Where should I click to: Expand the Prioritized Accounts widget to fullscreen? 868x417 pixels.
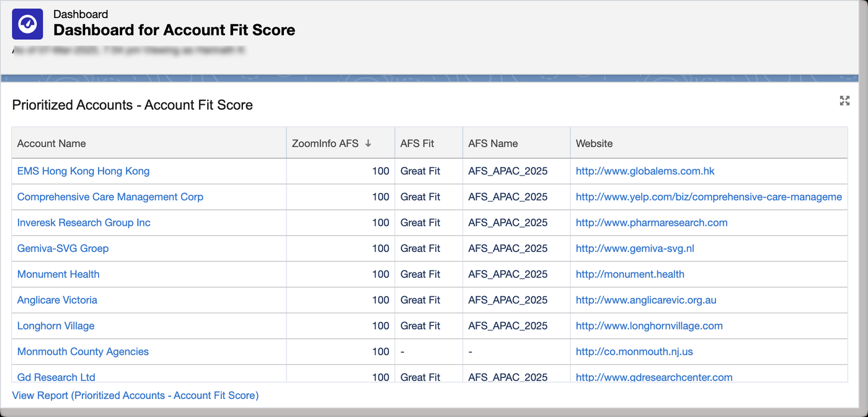(x=844, y=101)
